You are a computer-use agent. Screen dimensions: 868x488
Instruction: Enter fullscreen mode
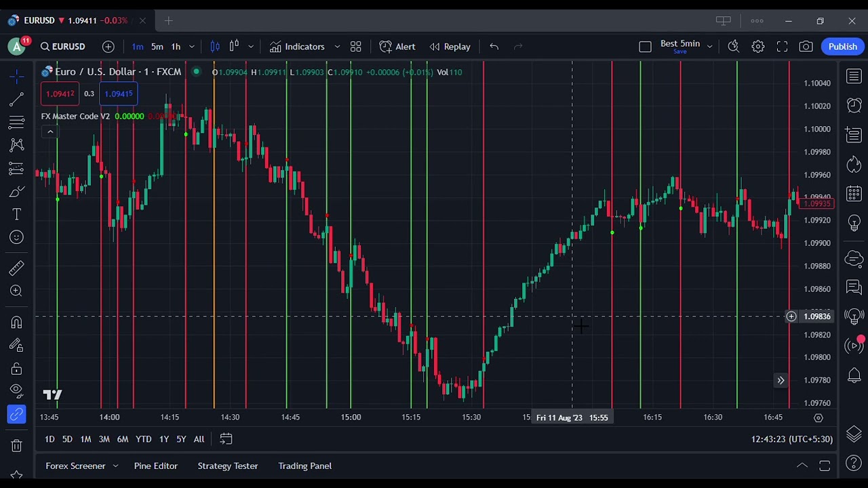point(782,47)
